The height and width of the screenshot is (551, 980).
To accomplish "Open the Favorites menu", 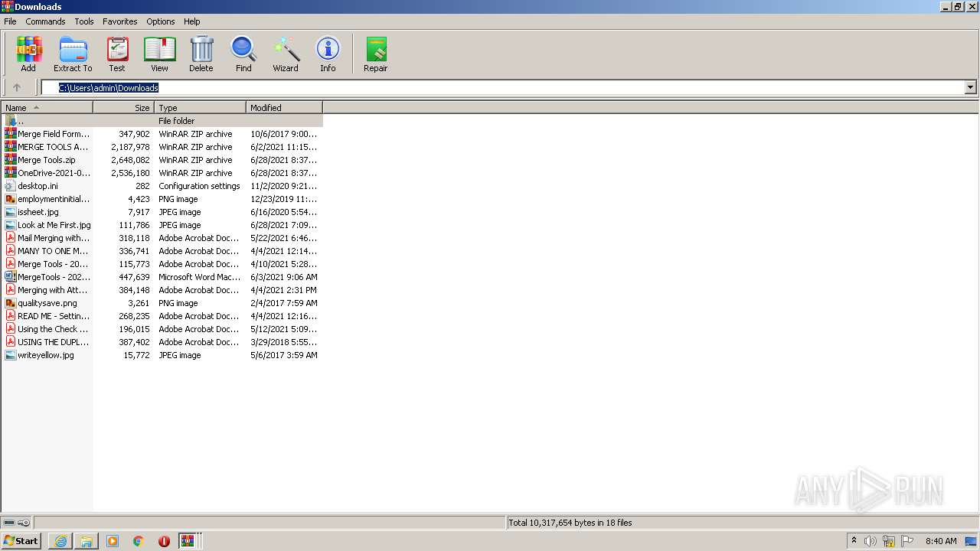I will point(120,21).
